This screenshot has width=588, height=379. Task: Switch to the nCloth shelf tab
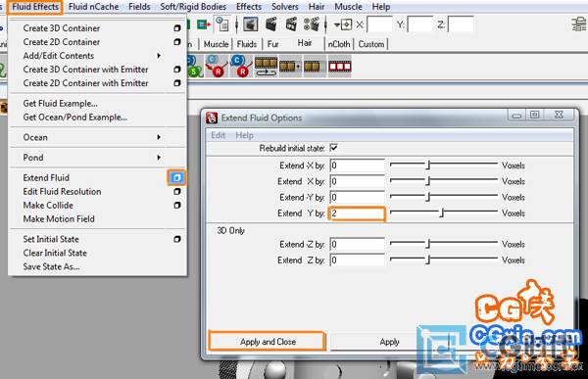pos(339,44)
